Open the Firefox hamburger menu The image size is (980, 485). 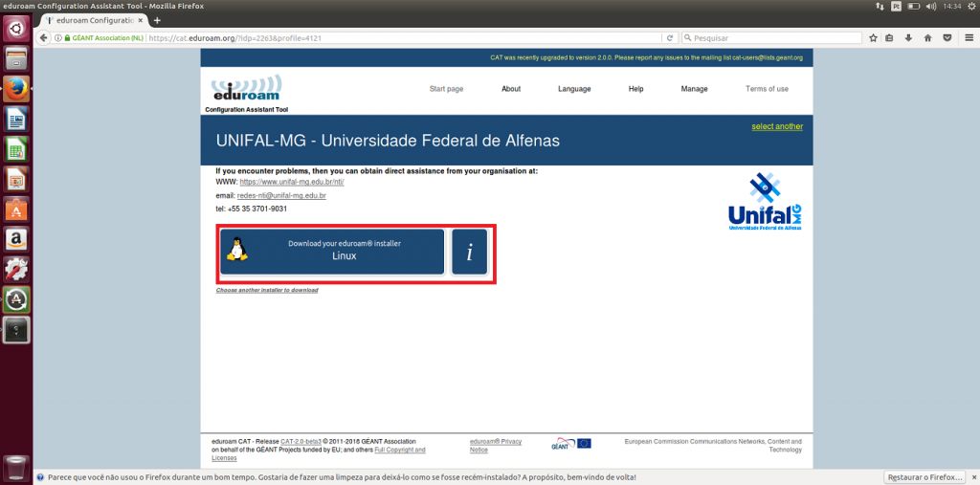(x=969, y=38)
